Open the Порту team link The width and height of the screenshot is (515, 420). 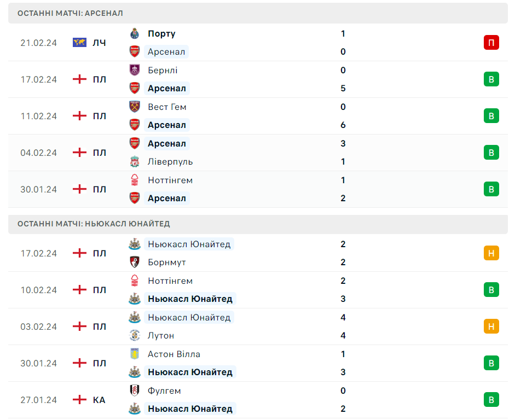[161, 33]
